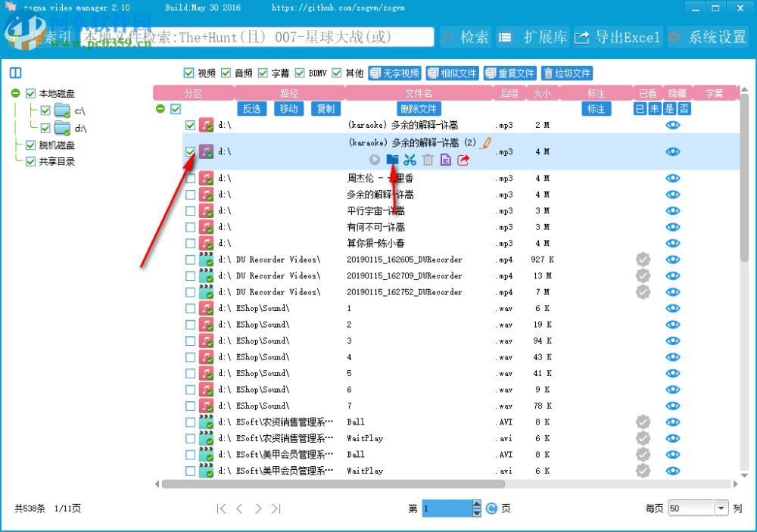Uncheck the checkbox for the selected mp3 row
Viewport: 757px width, 532px height.
tap(190, 151)
